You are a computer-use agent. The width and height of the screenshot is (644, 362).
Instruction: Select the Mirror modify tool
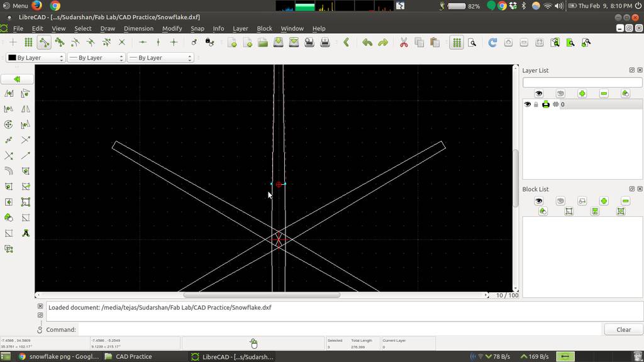coord(25,109)
